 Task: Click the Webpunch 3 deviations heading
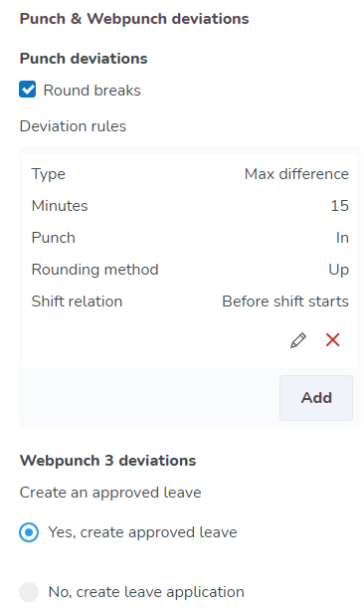[107, 461]
